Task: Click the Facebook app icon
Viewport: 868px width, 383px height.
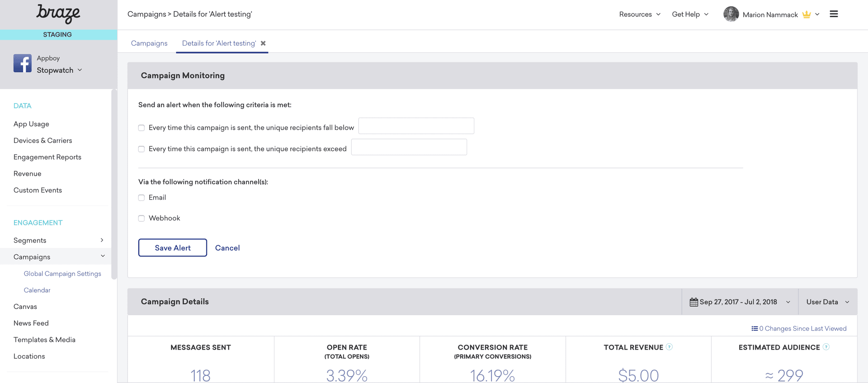Action: [23, 64]
